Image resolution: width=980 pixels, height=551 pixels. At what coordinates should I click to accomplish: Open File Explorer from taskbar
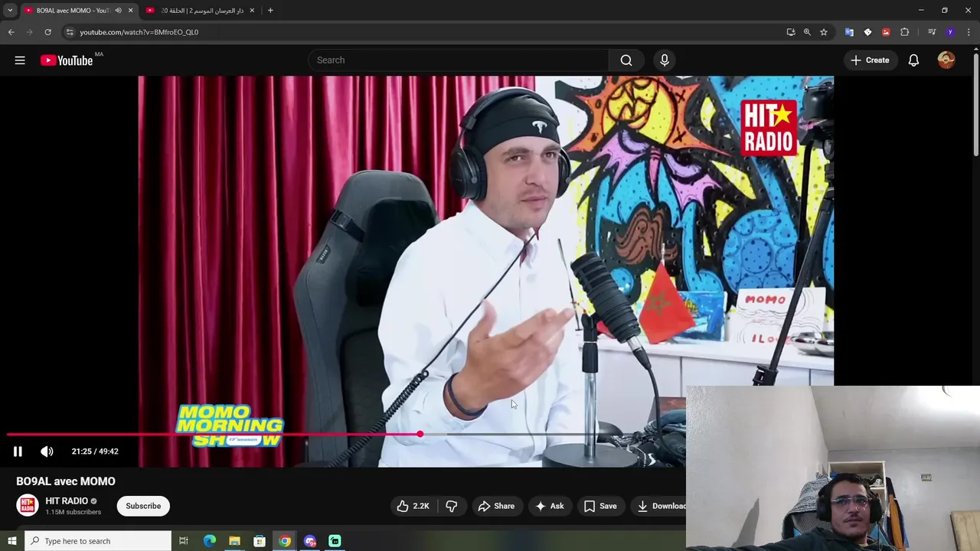[x=234, y=541]
